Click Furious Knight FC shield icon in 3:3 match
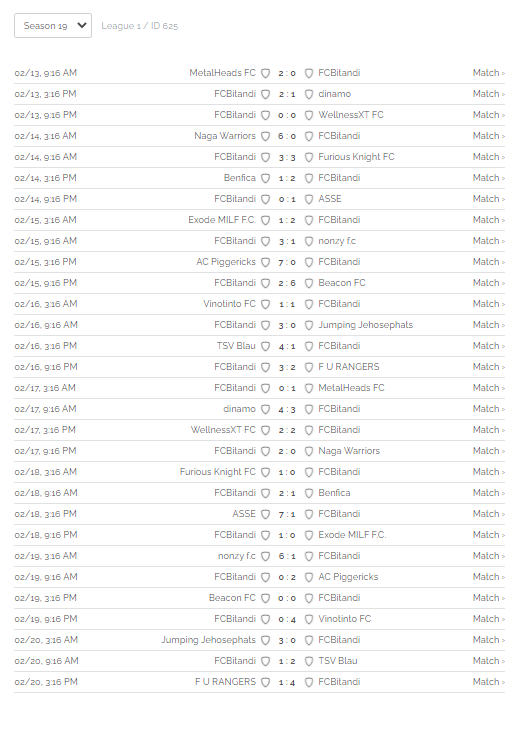This screenshot has width=523, height=729. 309,157
